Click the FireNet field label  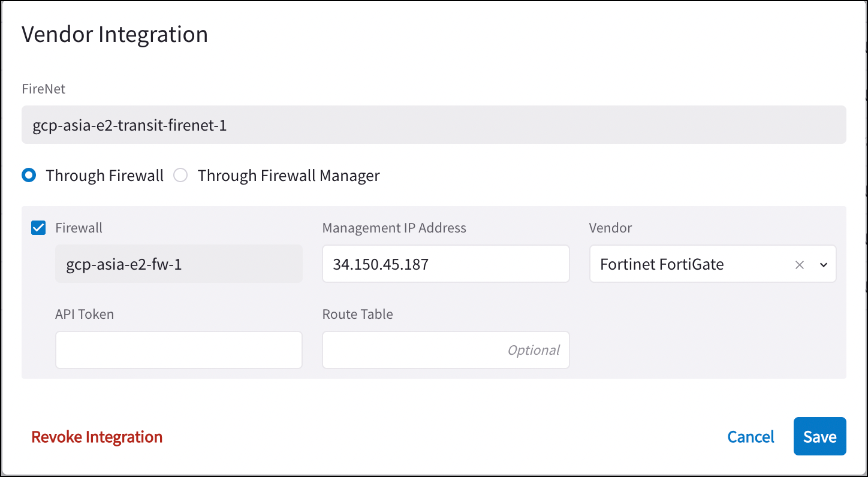coord(43,88)
